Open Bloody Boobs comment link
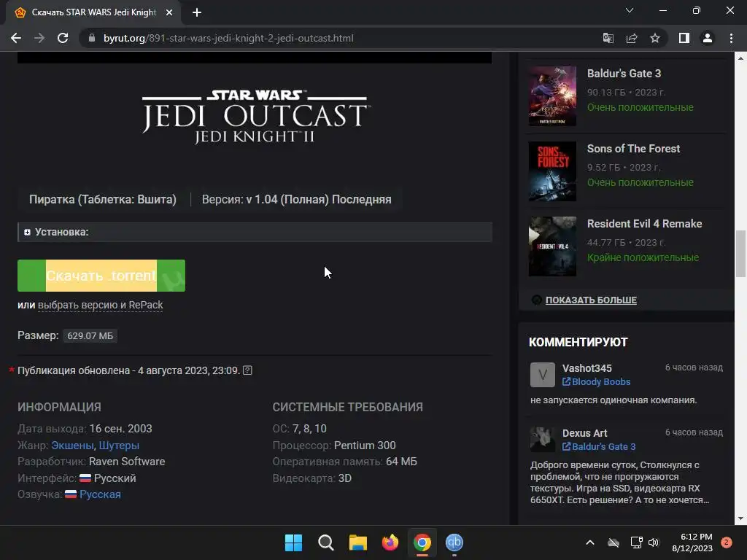Screen dimensions: 747x560 pos(597,382)
